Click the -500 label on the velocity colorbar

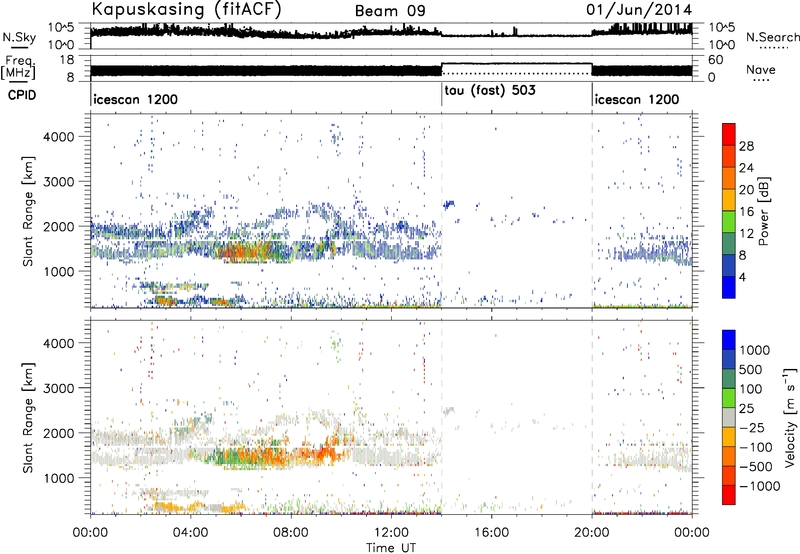756,466
